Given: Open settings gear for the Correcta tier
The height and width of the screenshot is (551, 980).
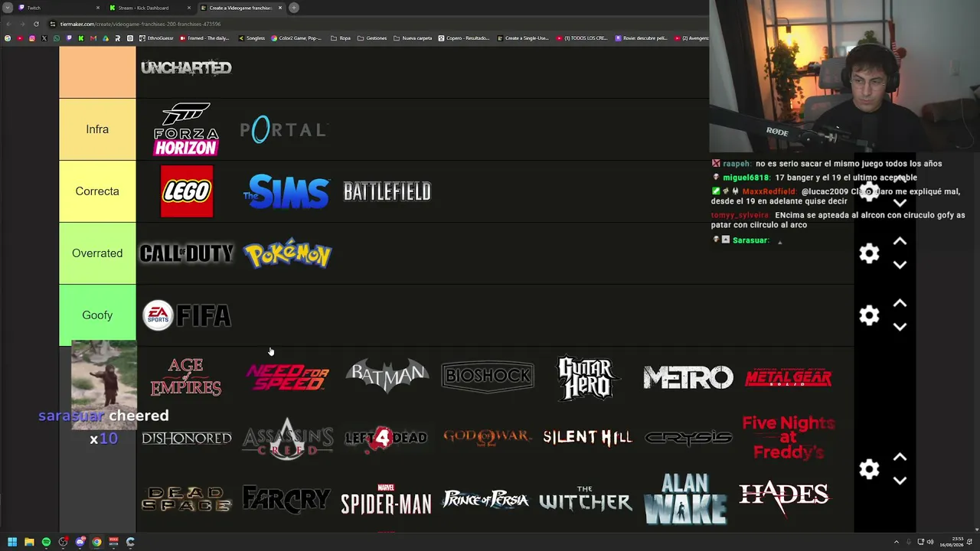Looking at the screenshot, I should [869, 191].
